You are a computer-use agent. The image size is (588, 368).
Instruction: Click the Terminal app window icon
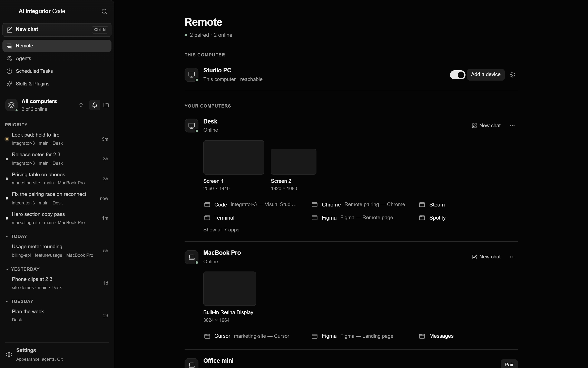coord(207,218)
